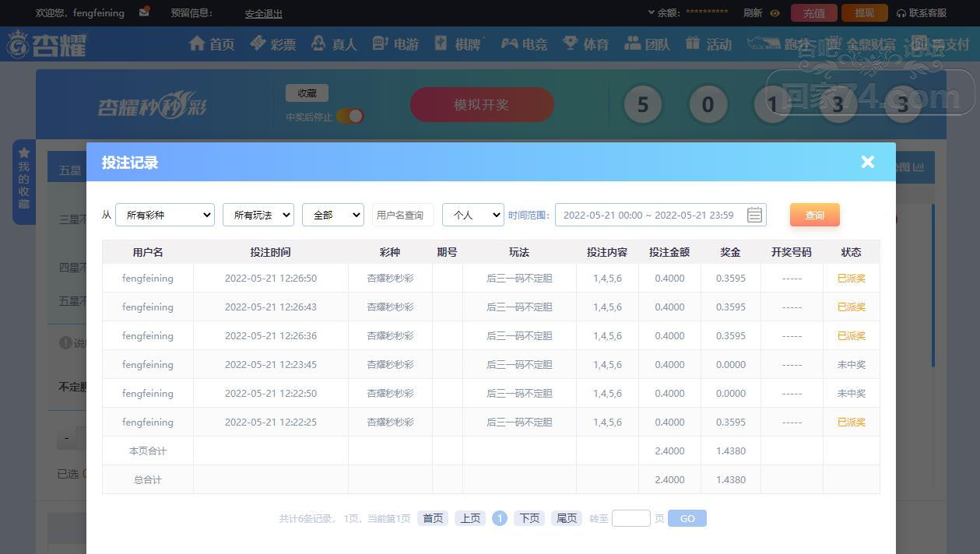Click the 用户名查询 input field
This screenshot has width=980, height=554.
pos(402,215)
